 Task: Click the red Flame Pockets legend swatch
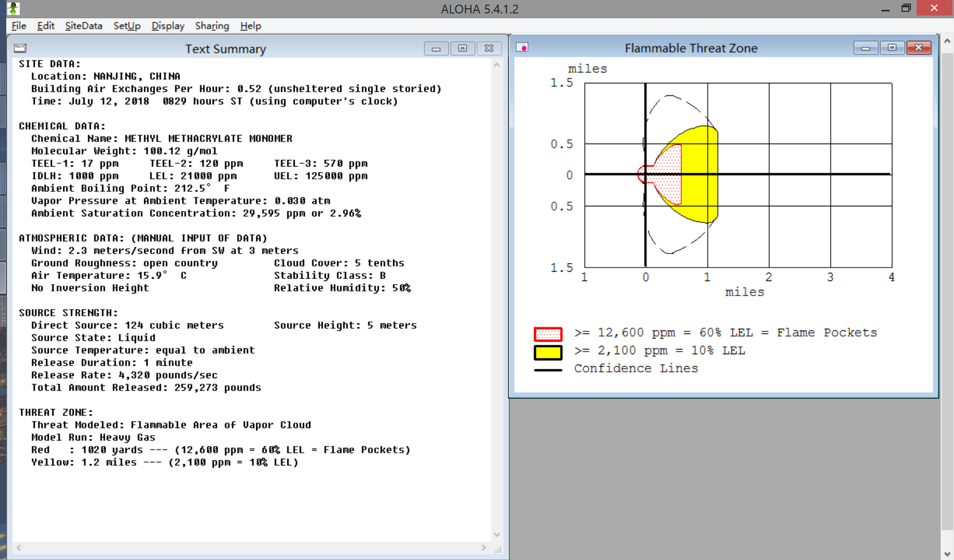coord(548,334)
